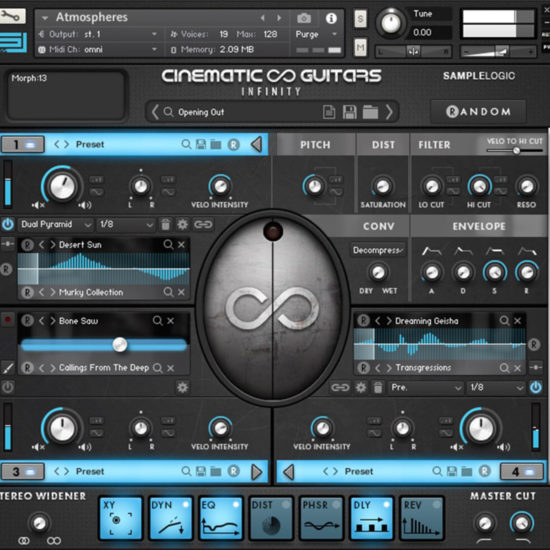Open the DLY effects tab
550x550 pixels.
click(371, 518)
